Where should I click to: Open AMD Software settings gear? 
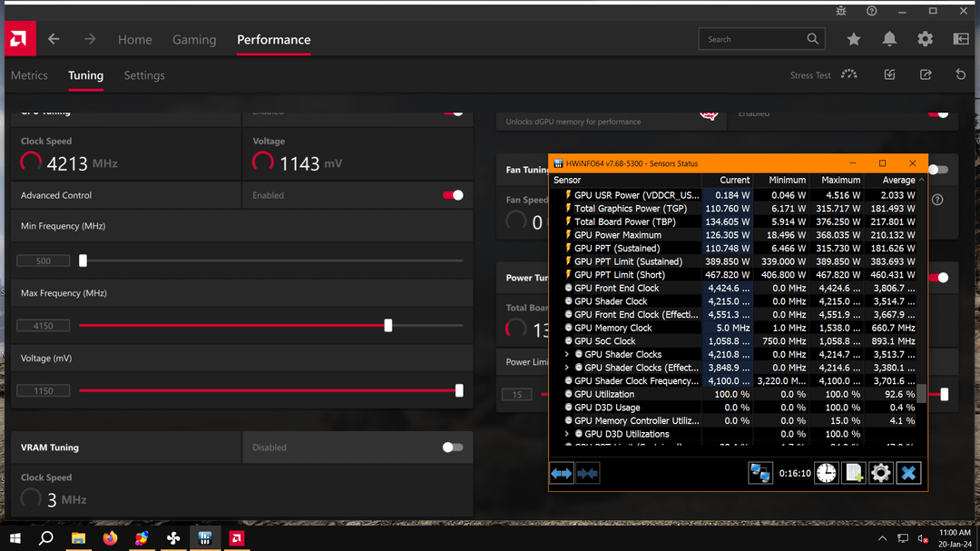pyautogui.click(x=925, y=39)
